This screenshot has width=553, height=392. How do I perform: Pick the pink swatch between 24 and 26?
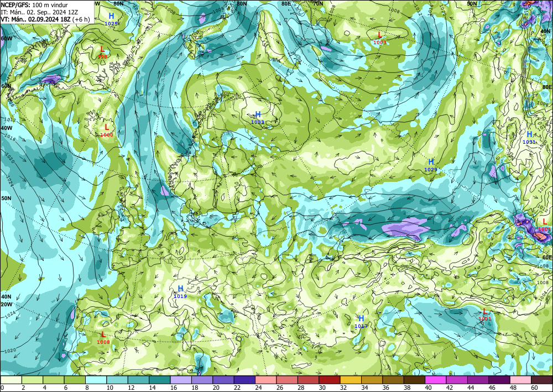tap(266, 380)
